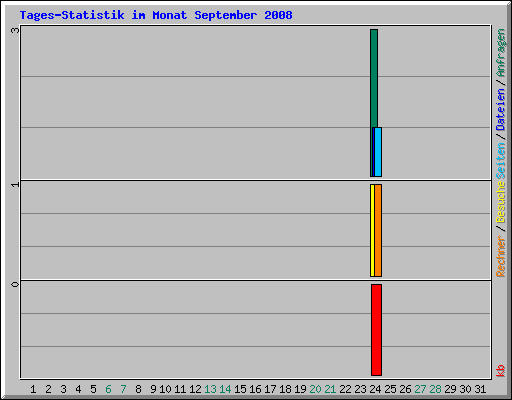Image resolution: width=512 pixels, height=400 pixels.
Task: Click day label '29' on the x-axis
Action: 450,389
